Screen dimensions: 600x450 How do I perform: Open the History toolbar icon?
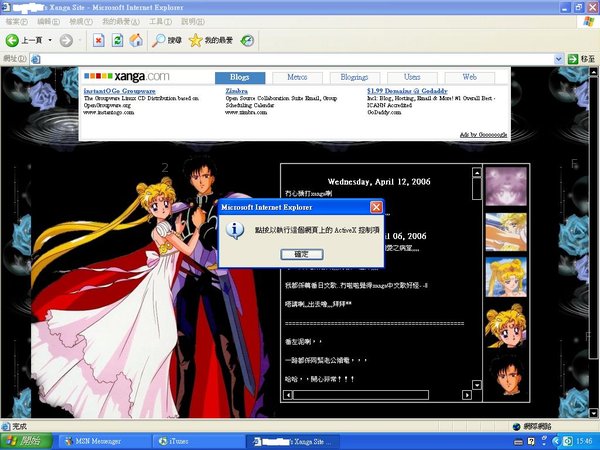point(247,40)
